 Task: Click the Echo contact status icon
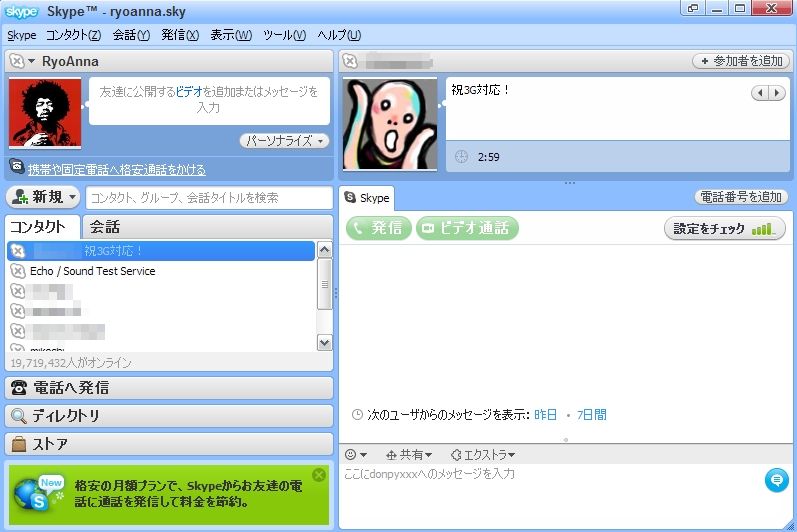[x=18, y=271]
